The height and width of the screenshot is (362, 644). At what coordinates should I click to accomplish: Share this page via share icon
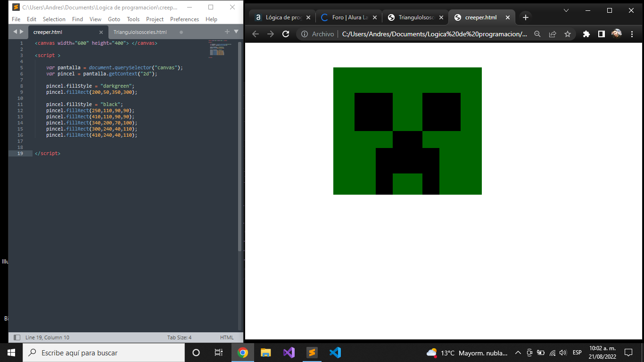coord(553,34)
